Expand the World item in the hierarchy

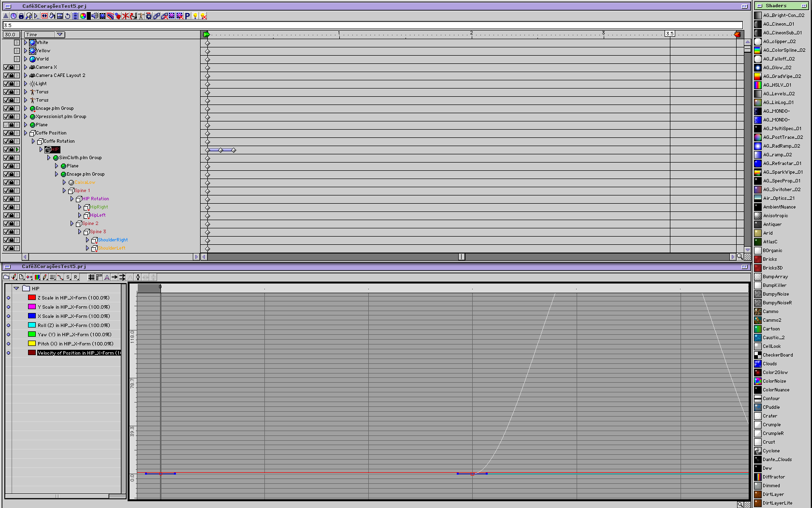pos(26,59)
